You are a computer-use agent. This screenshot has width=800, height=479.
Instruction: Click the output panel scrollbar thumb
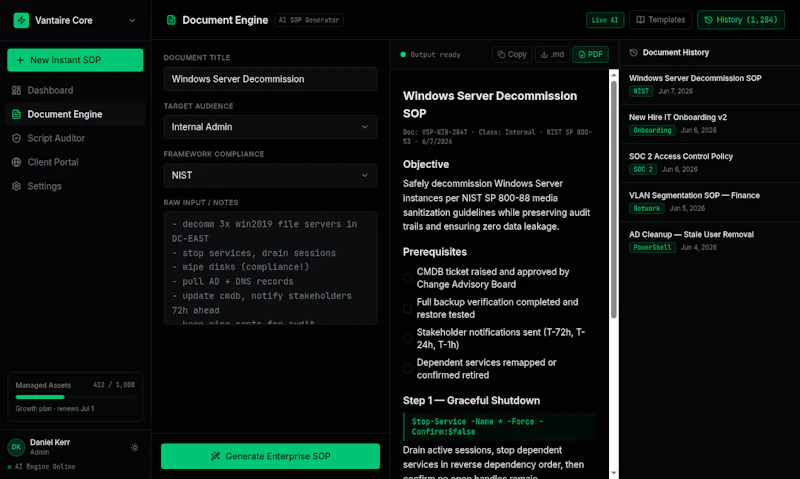point(614,199)
